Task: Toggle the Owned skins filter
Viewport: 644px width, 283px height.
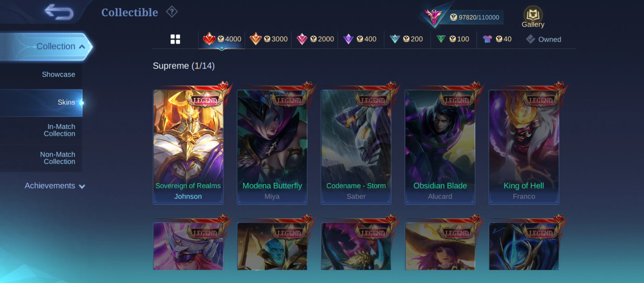Action: click(543, 39)
